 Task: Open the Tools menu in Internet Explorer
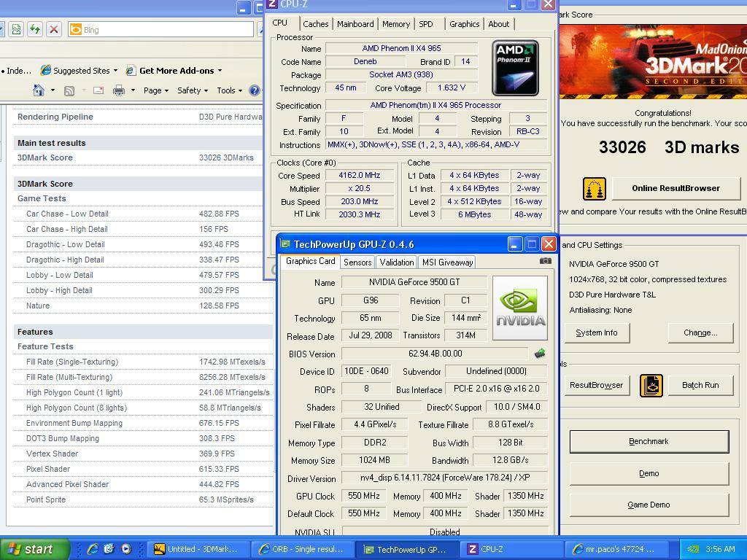point(229,90)
